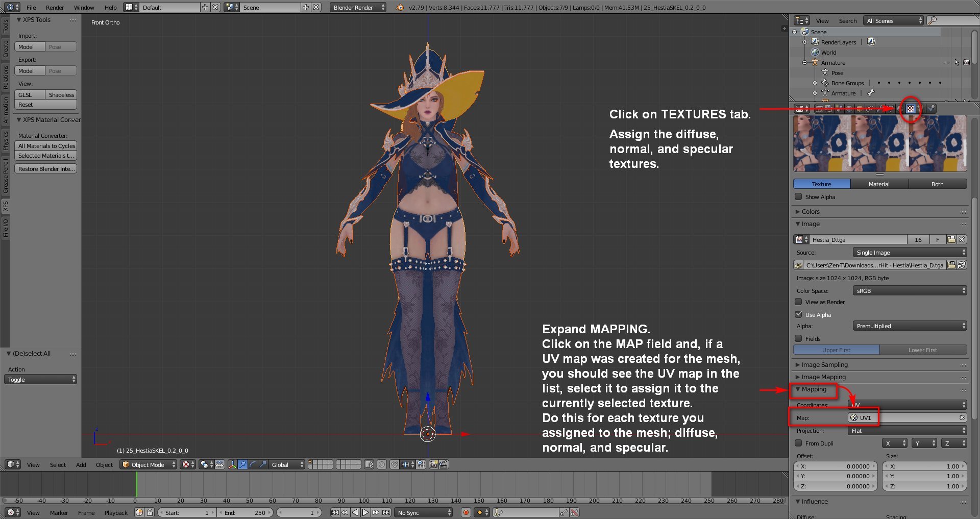Open the Color Space sRGB dropdown

click(910, 290)
